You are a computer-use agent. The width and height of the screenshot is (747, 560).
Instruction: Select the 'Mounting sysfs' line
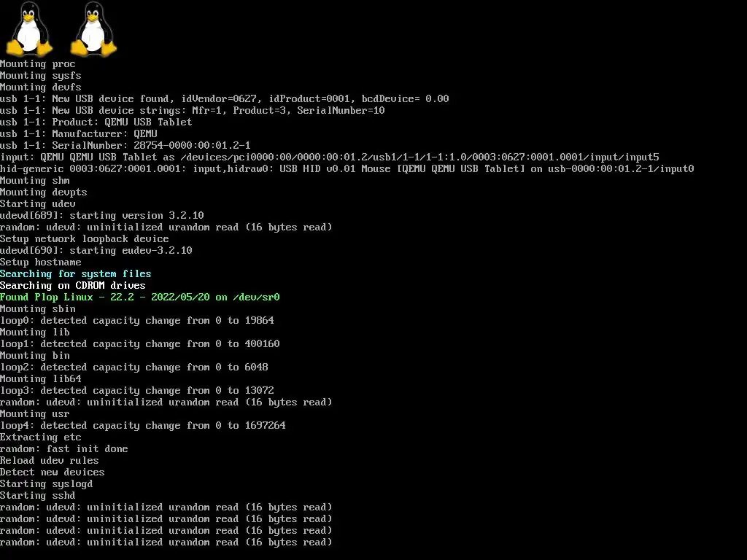(x=41, y=76)
